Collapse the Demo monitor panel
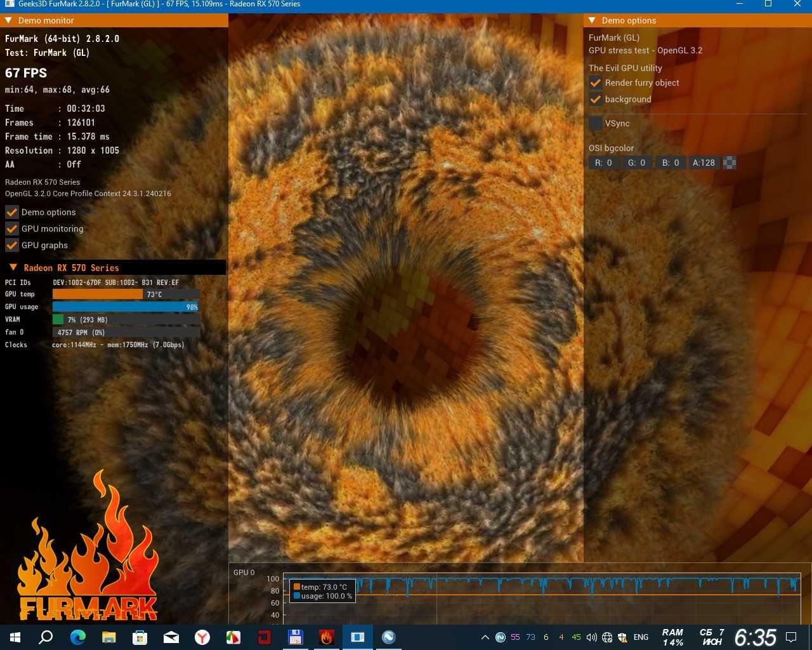Screen dimensions: 812x650 pos(8,20)
